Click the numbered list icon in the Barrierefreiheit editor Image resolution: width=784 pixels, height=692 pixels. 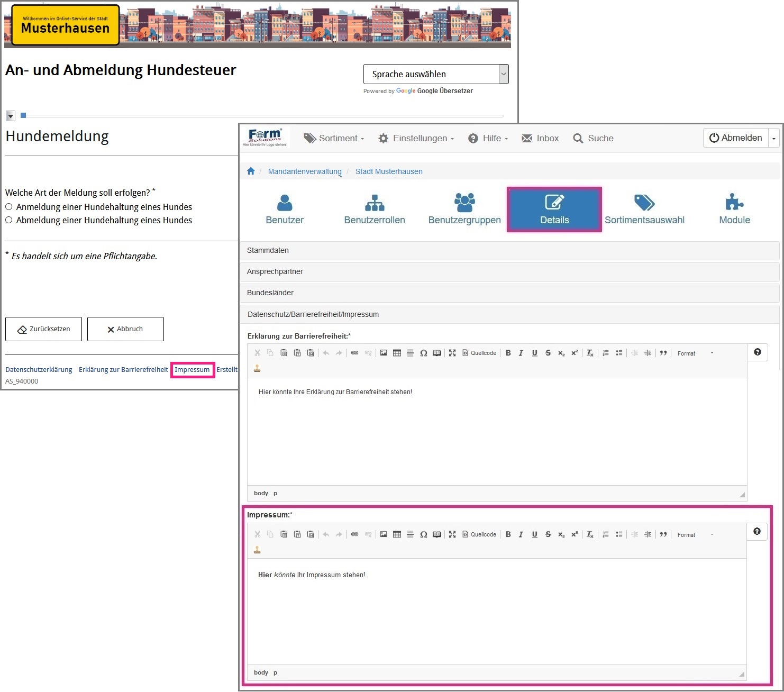click(606, 353)
